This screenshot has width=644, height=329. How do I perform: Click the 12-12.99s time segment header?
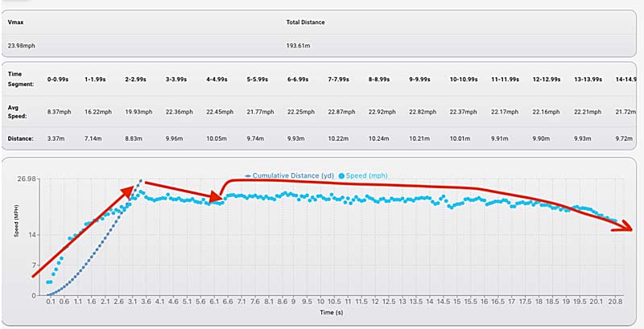click(547, 79)
